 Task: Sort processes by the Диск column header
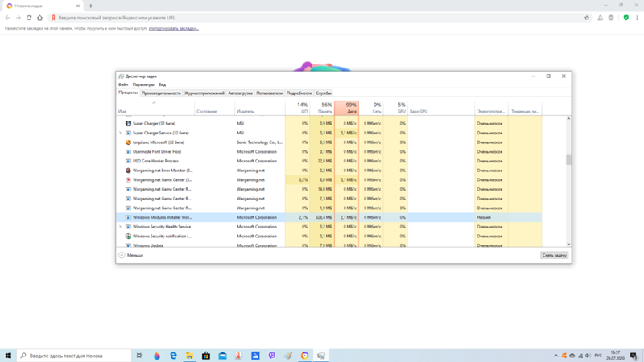[x=347, y=108]
